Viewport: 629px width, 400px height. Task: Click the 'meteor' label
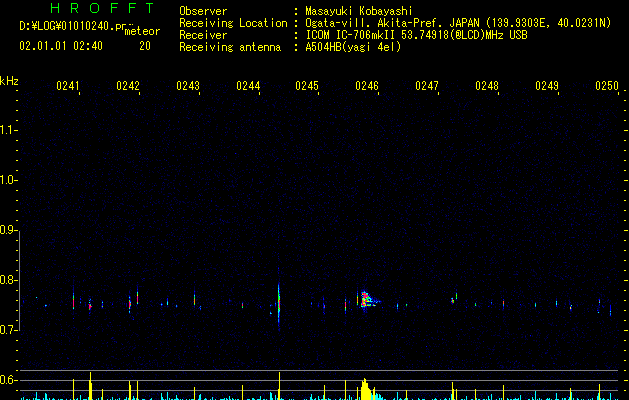(x=142, y=31)
